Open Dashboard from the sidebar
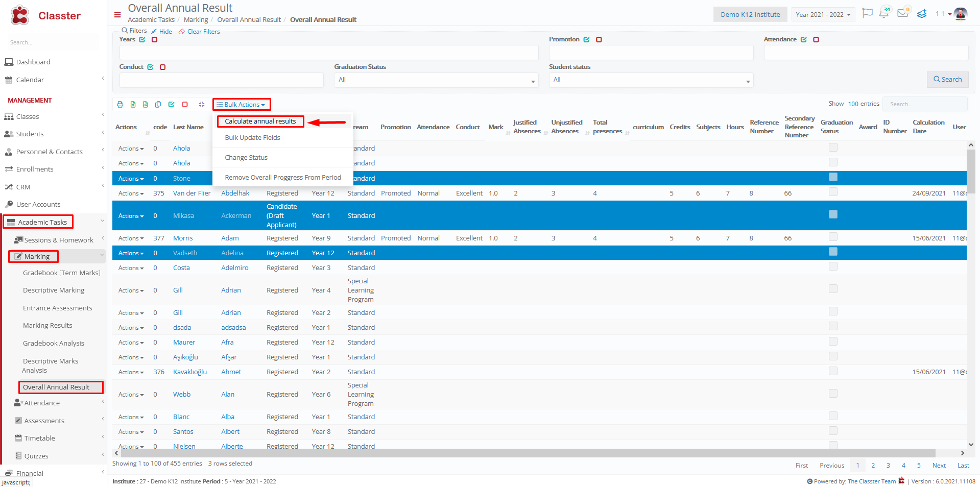The width and height of the screenshot is (980, 487). pos(33,62)
